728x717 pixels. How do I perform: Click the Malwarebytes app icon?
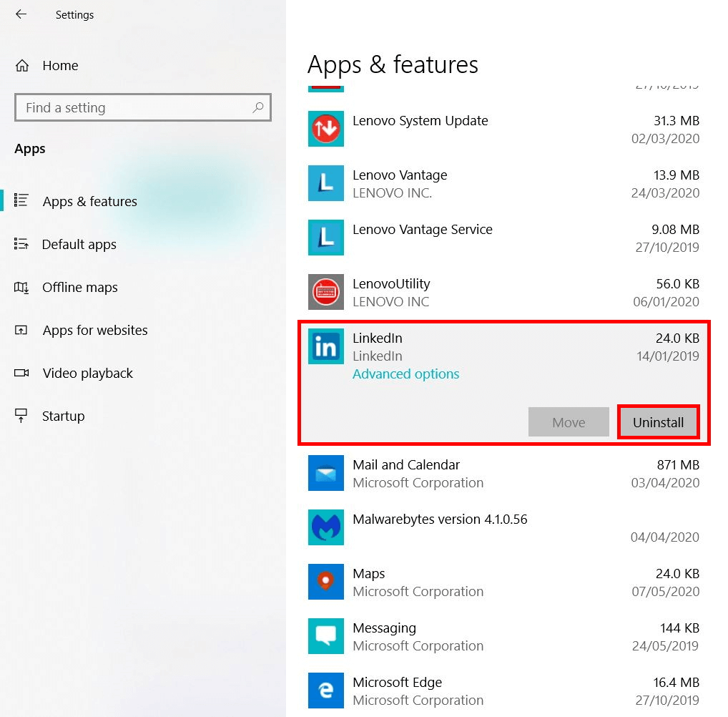tap(326, 527)
